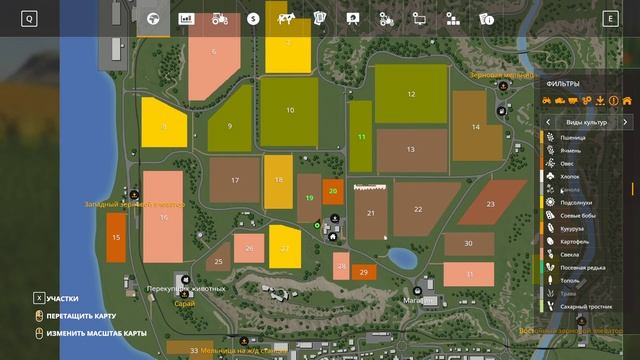This screenshot has width=640, height=360.
Task: Toggle Посевная редька crop filter
Action: tap(582, 268)
